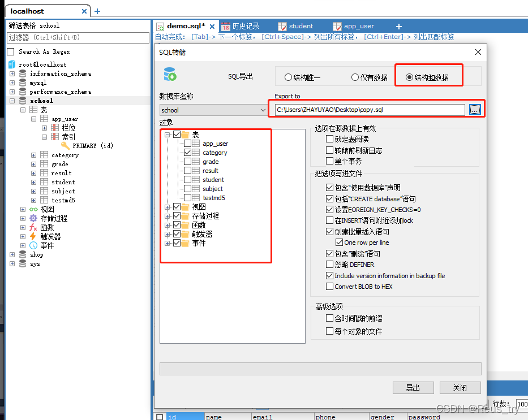
Task: Click the PRIMARY (id) key icon
Action: coord(65,146)
